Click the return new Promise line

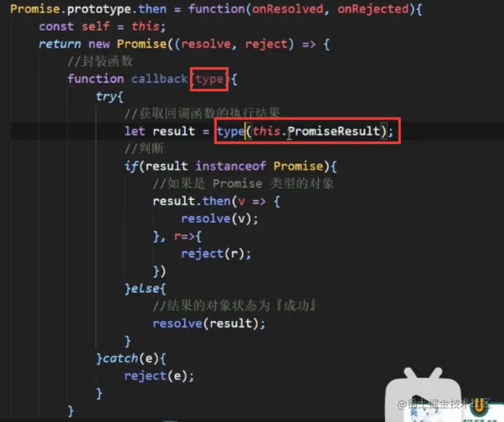(184, 44)
